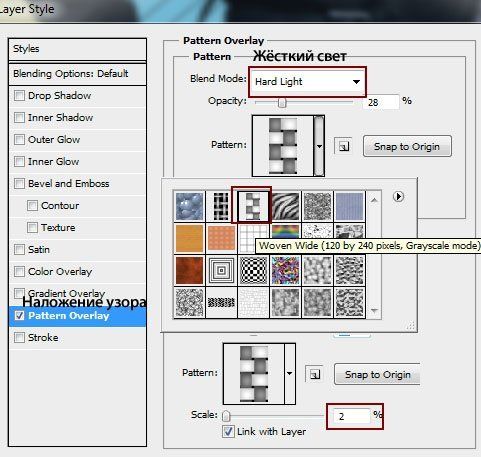Open the Hard Light blend mode dropdown
Image resolution: width=481 pixels, height=457 pixels.
click(307, 82)
